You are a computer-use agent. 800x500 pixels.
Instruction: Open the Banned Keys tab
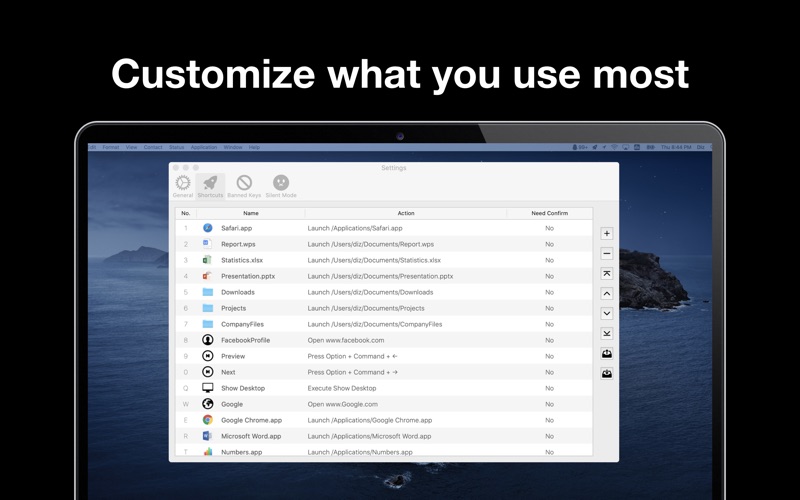tap(244, 186)
